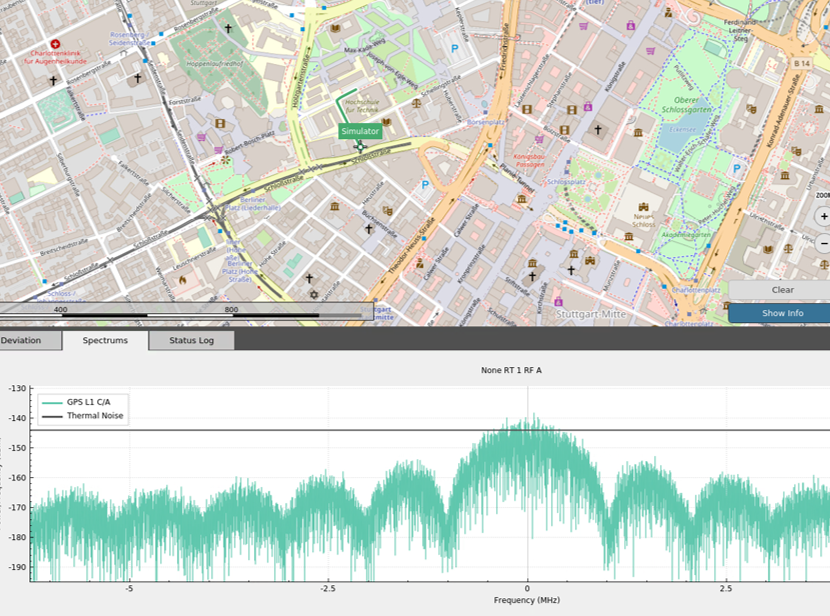Click the -150 y-axis tick label
The height and width of the screenshot is (616, 830).
[17, 448]
